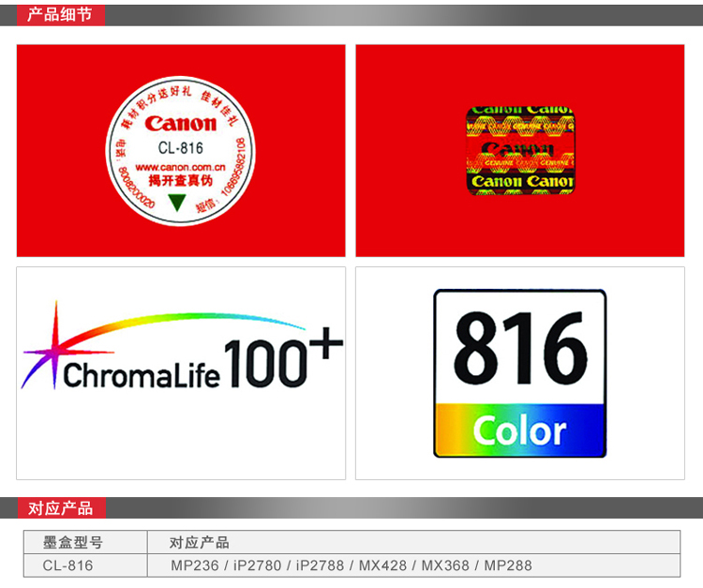Screen dimensions: 703x588
Task: Click iP2788 in the compatible products row
Action: pyautogui.click(x=320, y=565)
